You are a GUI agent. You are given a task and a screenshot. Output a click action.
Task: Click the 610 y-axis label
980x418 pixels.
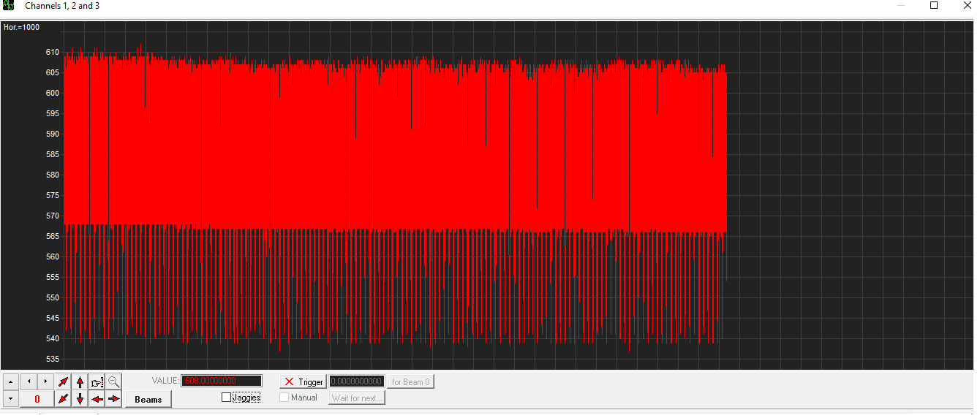[52, 52]
